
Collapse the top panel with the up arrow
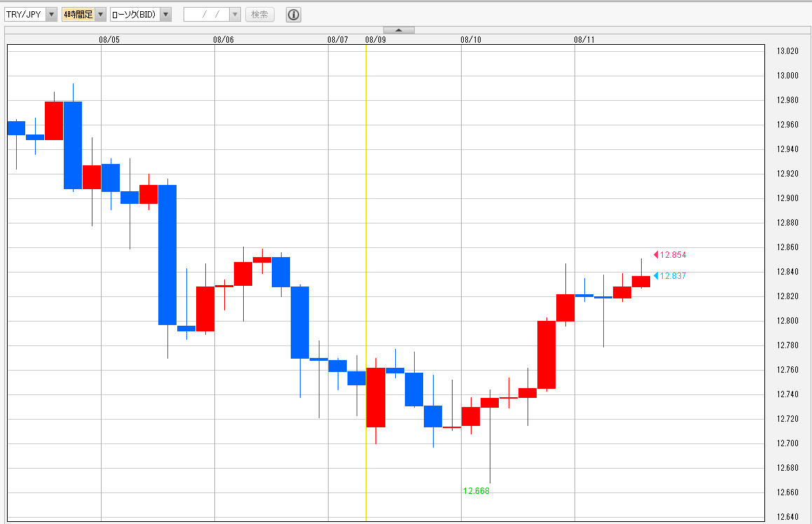[x=399, y=30]
